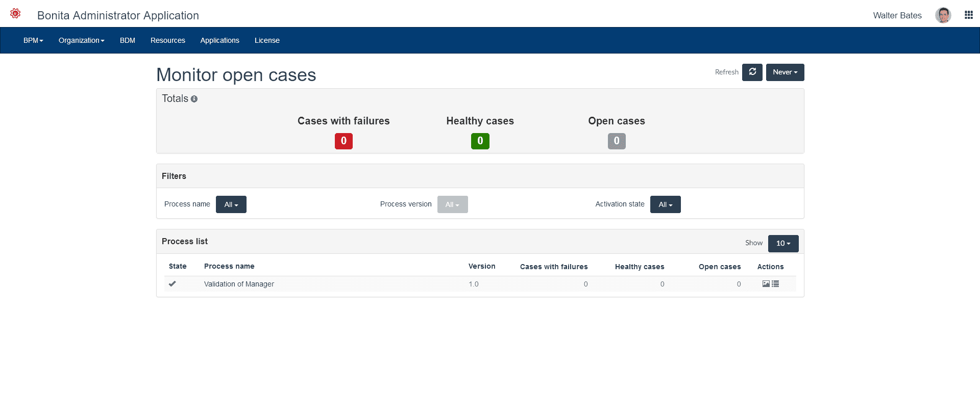Expand the Never refresh interval dropdown
This screenshot has height=416, width=980.
[785, 72]
